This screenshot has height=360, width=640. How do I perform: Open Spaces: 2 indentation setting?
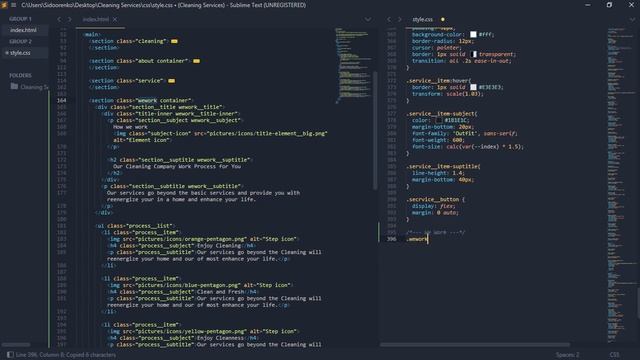tap(567, 355)
